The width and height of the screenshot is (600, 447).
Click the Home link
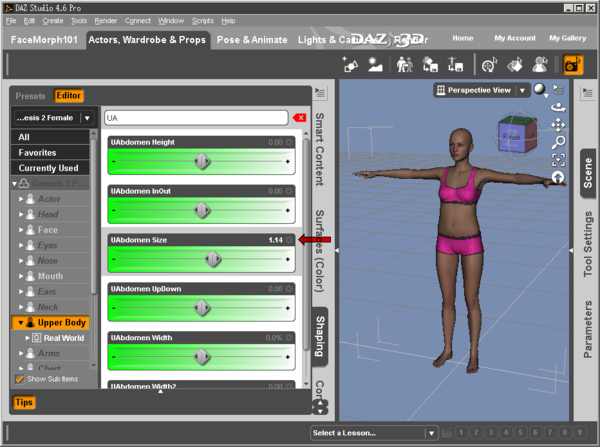[463, 38]
